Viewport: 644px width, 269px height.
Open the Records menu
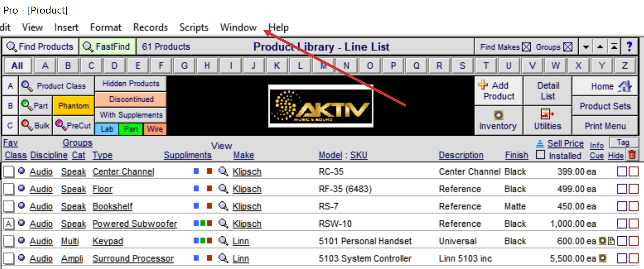(150, 27)
